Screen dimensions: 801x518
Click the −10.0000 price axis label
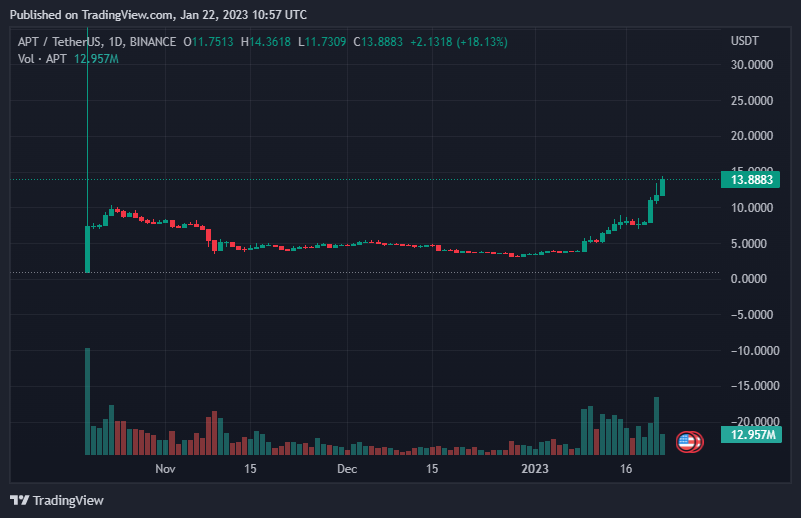[x=755, y=350]
